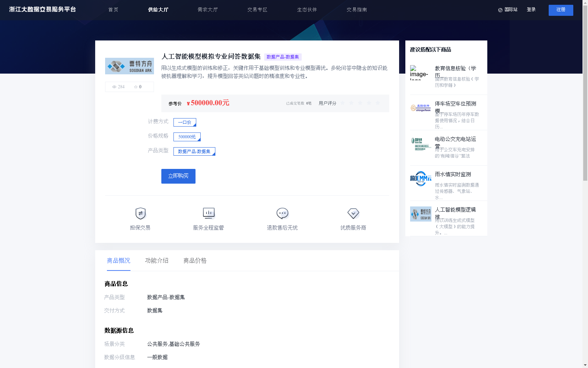Choose the 一口价 billing option
Viewport: 588px width, 368px height.
coord(185,122)
